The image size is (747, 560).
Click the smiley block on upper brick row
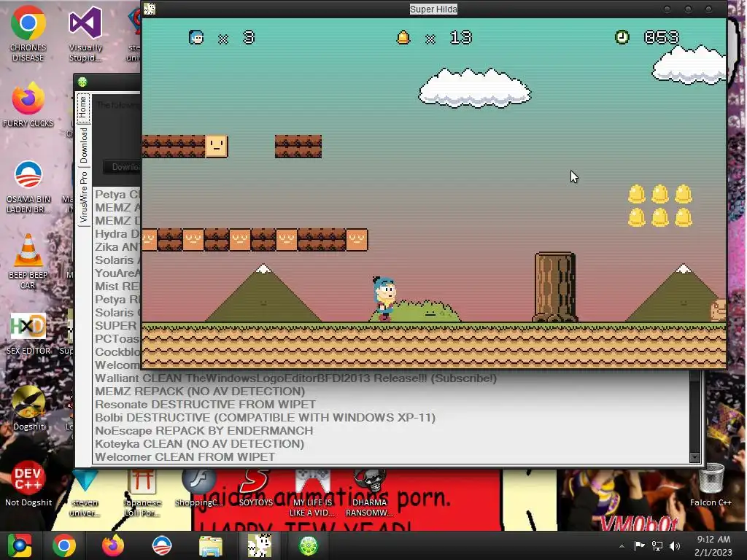point(216,146)
